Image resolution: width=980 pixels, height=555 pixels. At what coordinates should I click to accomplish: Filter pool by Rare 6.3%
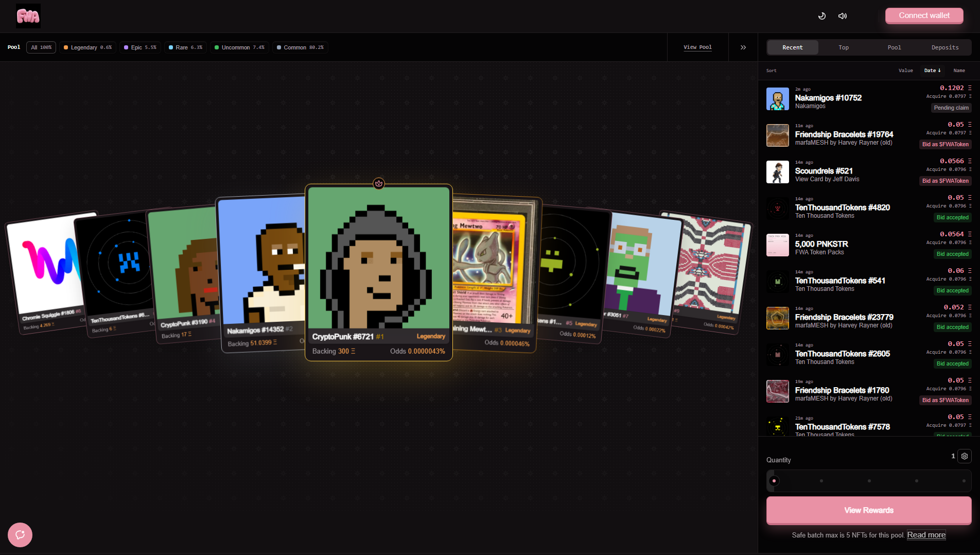click(185, 47)
